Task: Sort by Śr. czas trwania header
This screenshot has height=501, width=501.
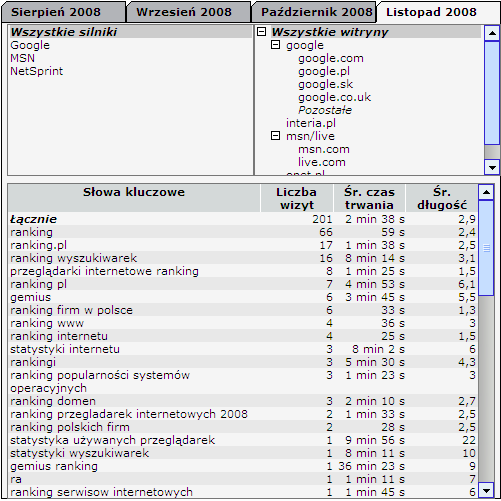Action: click(369, 198)
